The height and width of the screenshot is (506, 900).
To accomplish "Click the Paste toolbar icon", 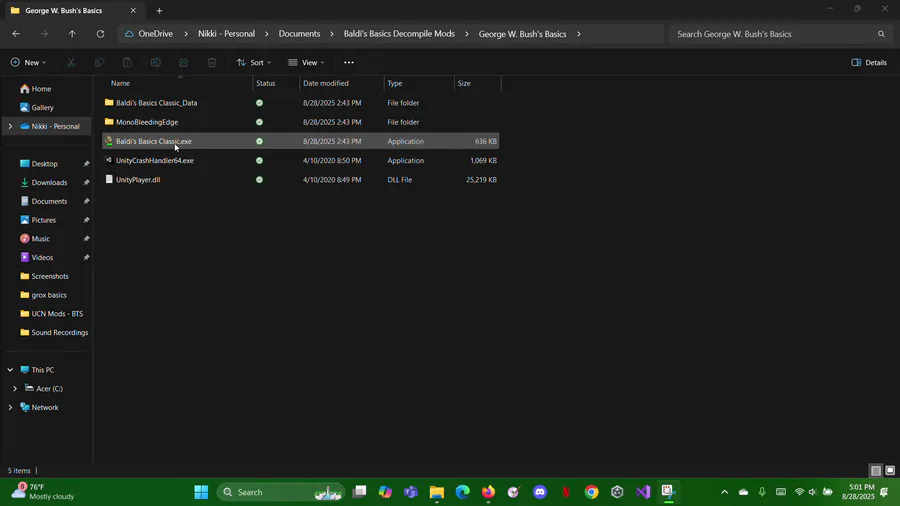I will [x=127, y=63].
